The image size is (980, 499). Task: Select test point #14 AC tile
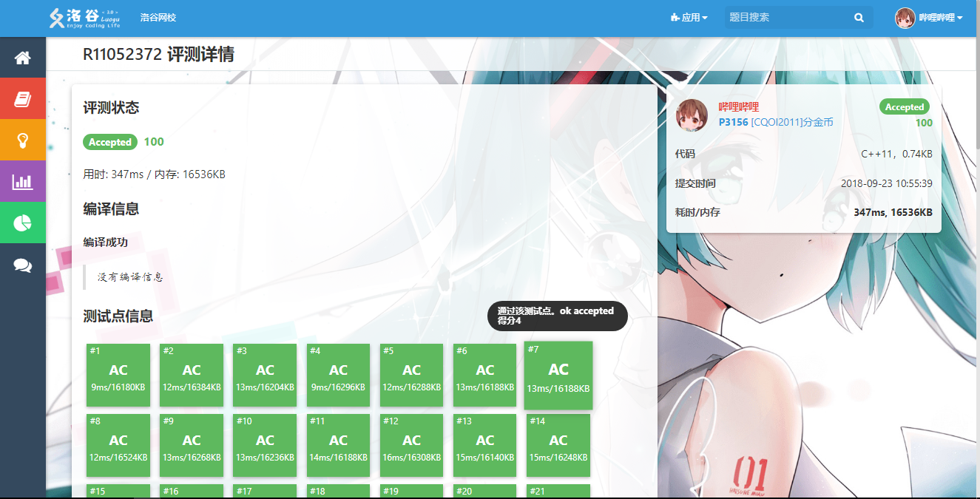click(558, 445)
